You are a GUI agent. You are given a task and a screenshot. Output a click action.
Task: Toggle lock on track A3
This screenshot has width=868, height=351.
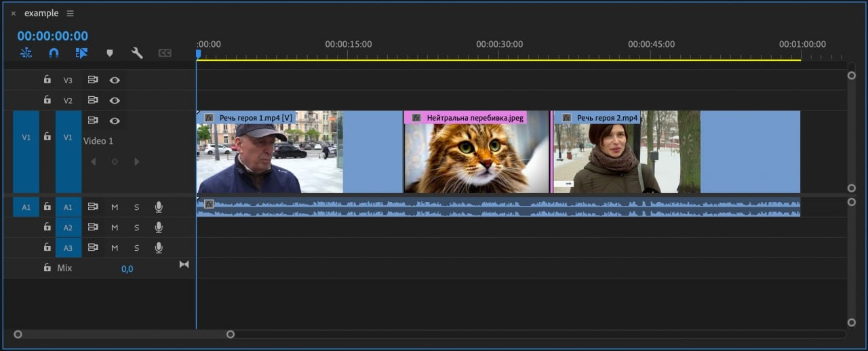click(x=47, y=247)
